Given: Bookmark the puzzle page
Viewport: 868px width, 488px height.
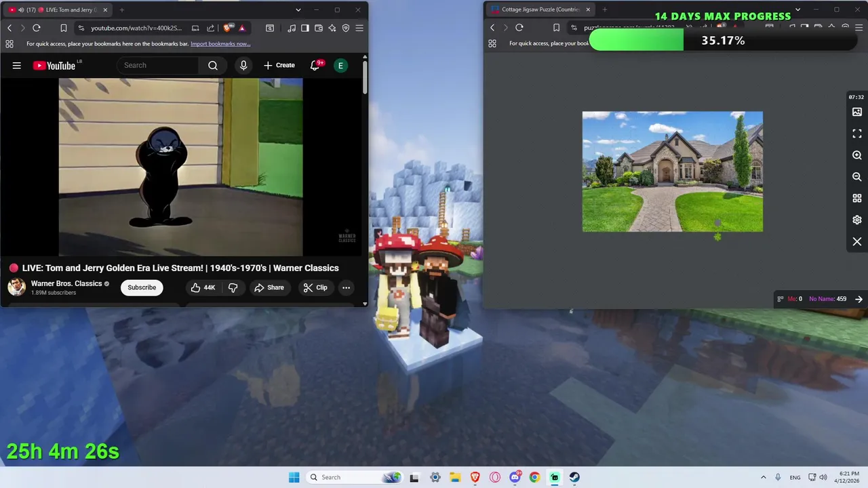Looking at the screenshot, I should (x=556, y=28).
